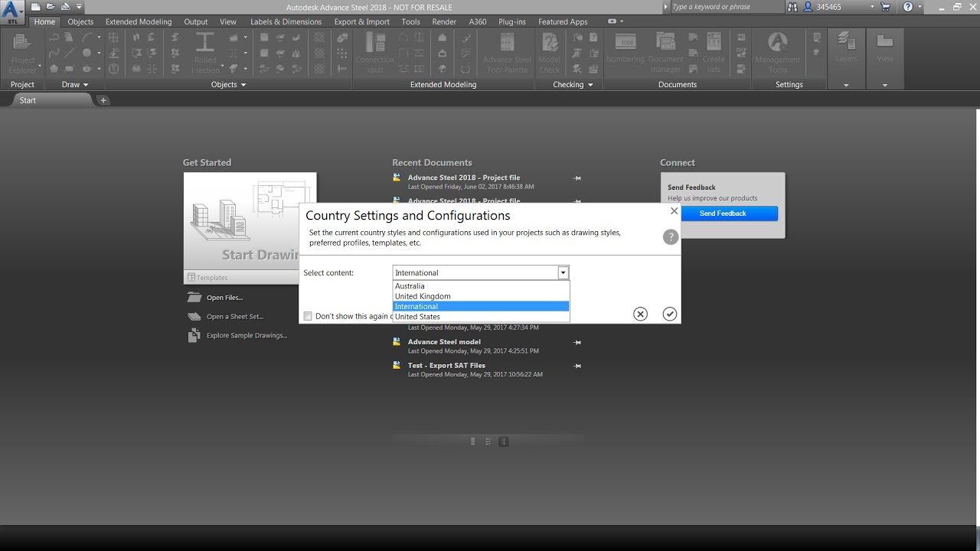The image size is (980, 551).
Task: Click the Open Files folder icon
Action: coord(194,298)
